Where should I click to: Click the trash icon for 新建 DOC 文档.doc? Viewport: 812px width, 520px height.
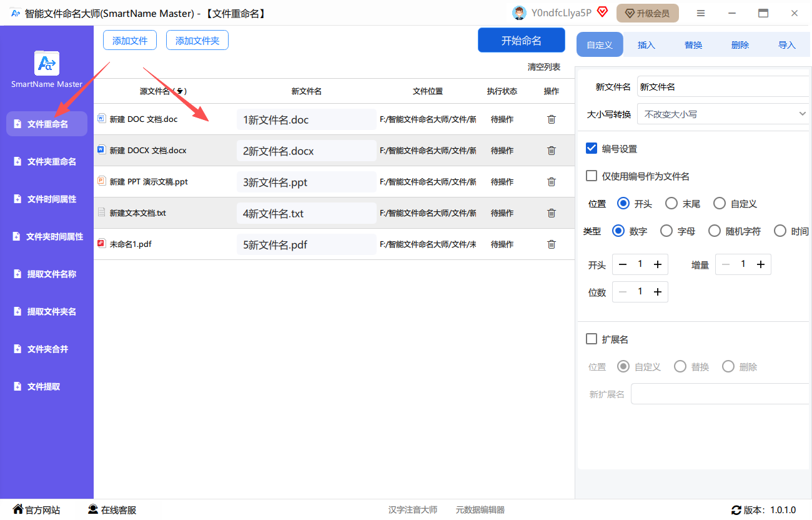point(551,119)
